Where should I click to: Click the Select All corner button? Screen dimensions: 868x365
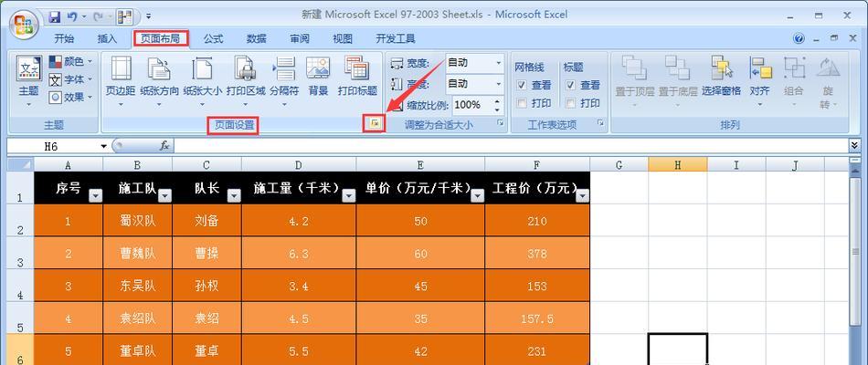coord(20,164)
